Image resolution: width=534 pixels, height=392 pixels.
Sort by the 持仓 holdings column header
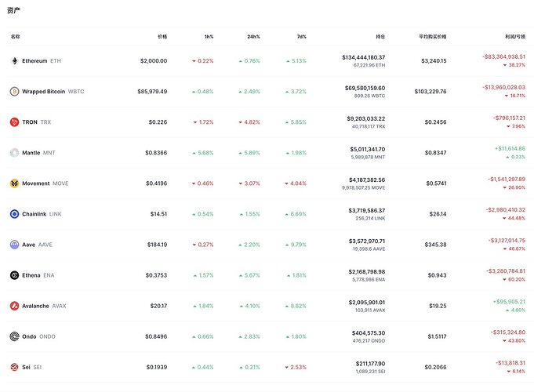click(380, 37)
